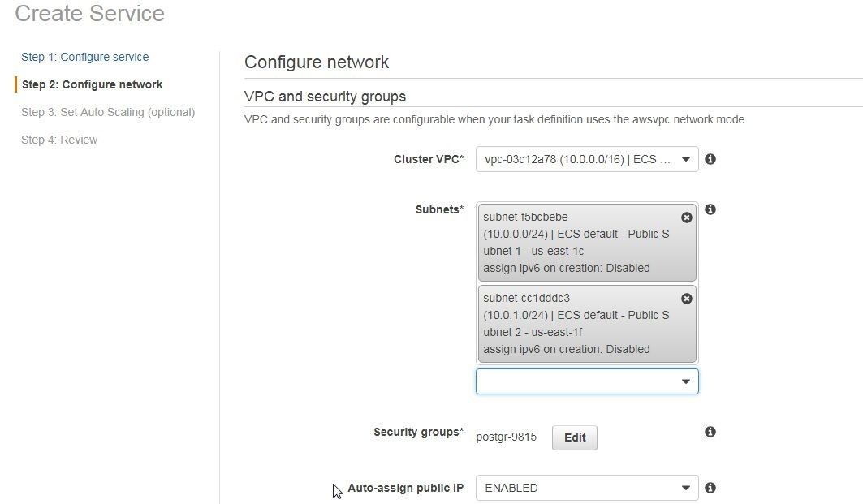Remove subnet-f5bcbebe with its X icon
Viewport: 863px width, 504px height.
[686, 218]
